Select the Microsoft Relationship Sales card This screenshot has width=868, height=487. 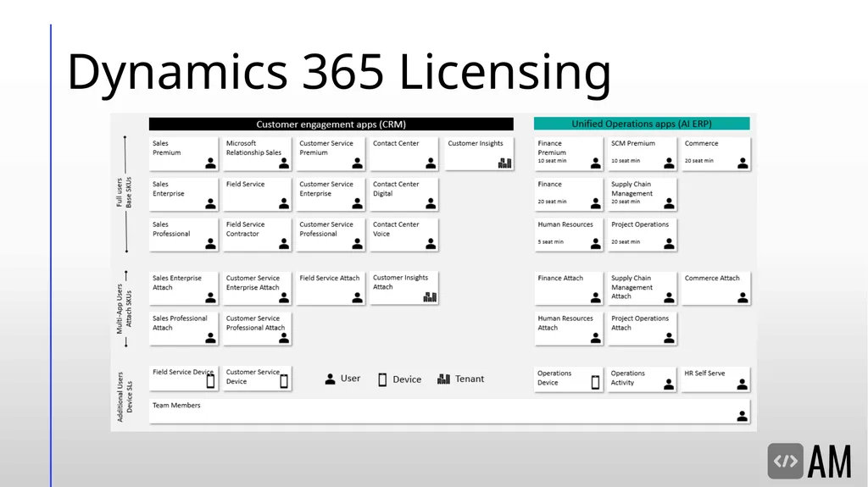(258, 154)
